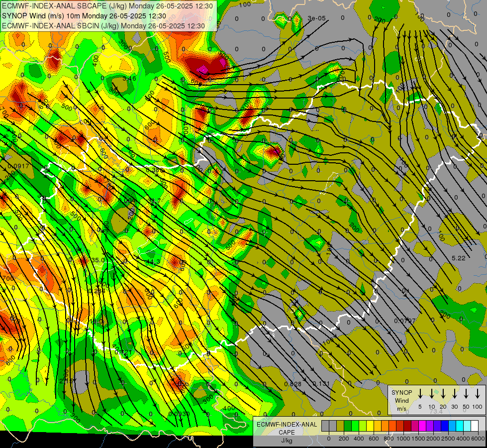Click the 38.7 value on the map
487x448 pixels.
(154, 201)
